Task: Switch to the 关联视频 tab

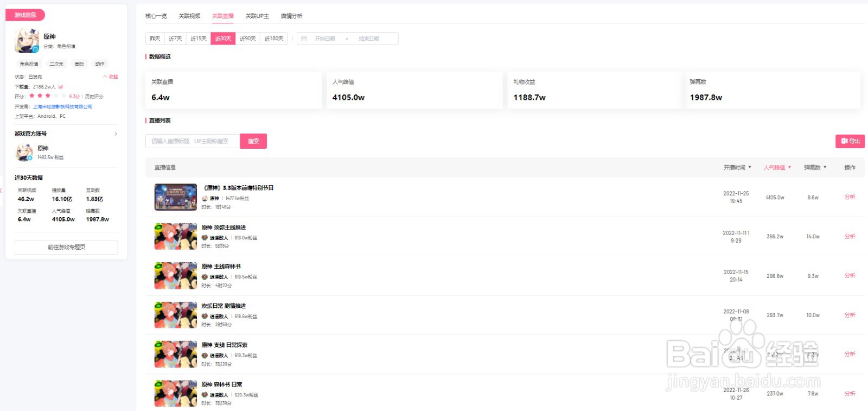Action: tap(189, 16)
